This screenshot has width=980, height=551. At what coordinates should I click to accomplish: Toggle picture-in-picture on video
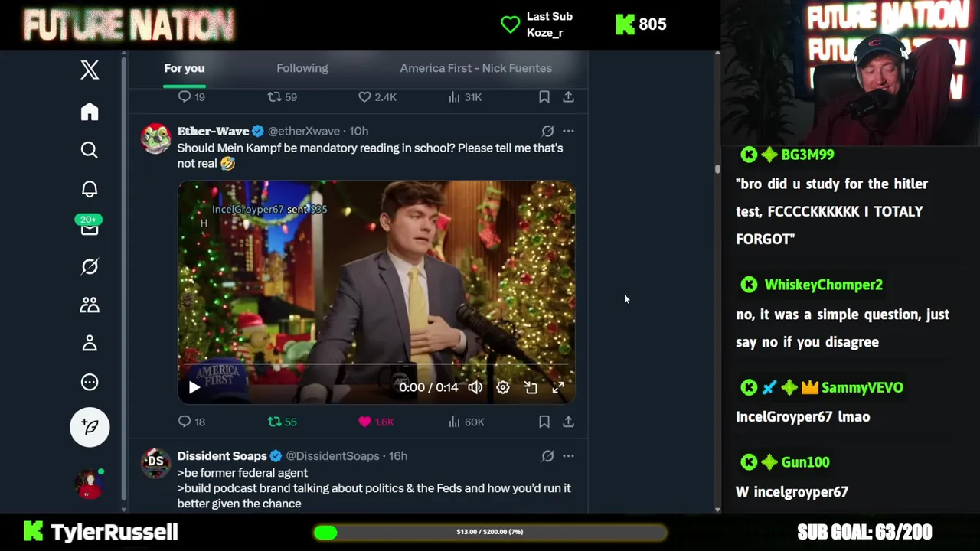(531, 387)
